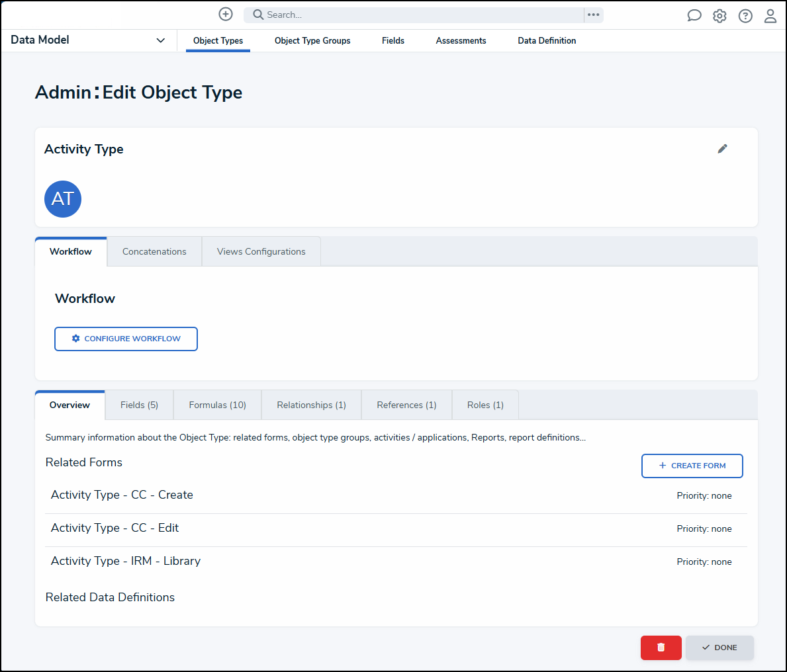Click the AT object type avatar

click(x=63, y=199)
